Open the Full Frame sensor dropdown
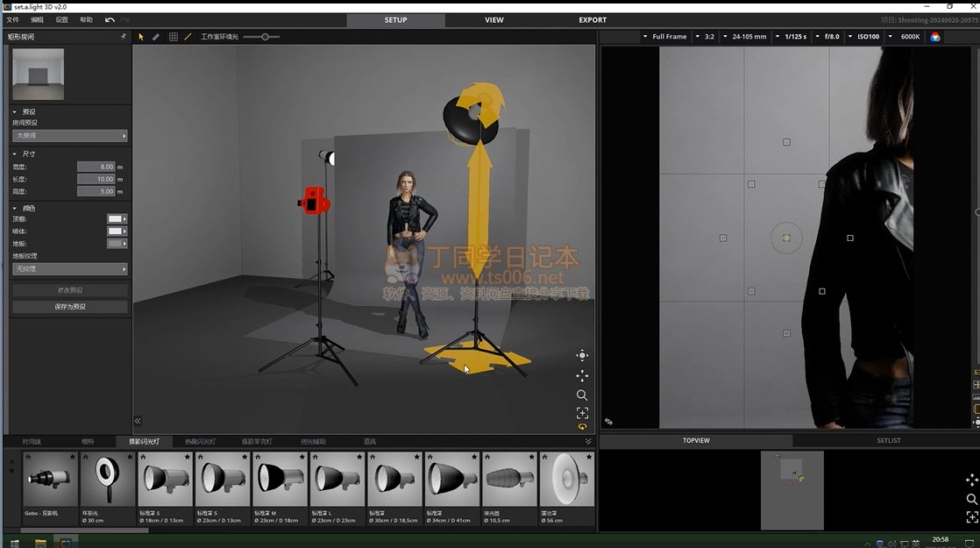The height and width of the screenshot is (548, 980). click(664, 37)
